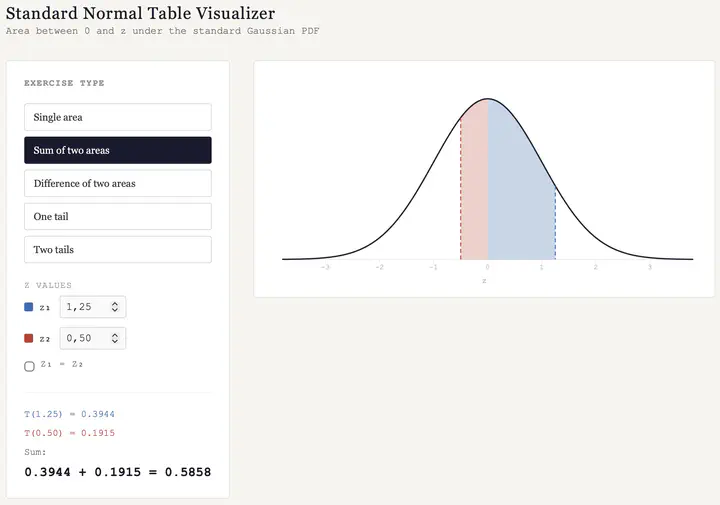The image size is (720, 505).
Task: Click the blue shaded area on the curve
Action: (520, 200)
